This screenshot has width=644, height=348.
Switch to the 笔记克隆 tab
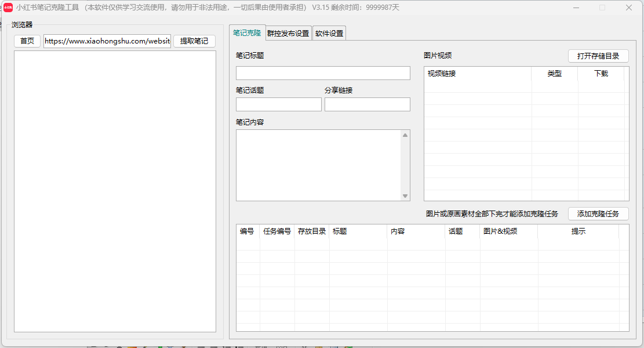[x=247, y=33]
